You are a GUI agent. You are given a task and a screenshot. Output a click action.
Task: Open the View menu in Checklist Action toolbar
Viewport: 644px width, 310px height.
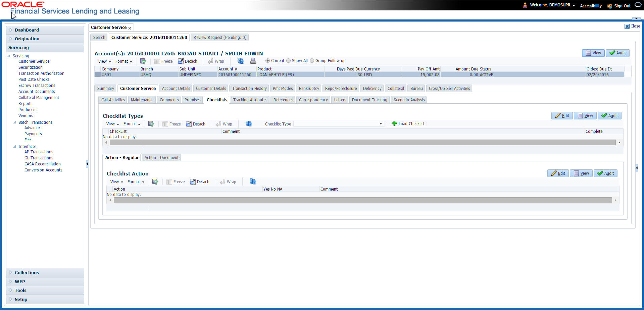point(116,182)
